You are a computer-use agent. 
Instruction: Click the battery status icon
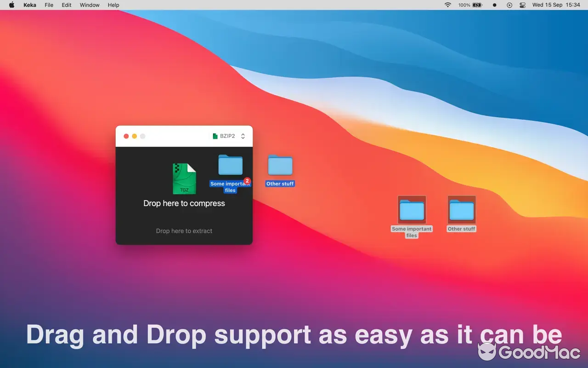(477, 5)
